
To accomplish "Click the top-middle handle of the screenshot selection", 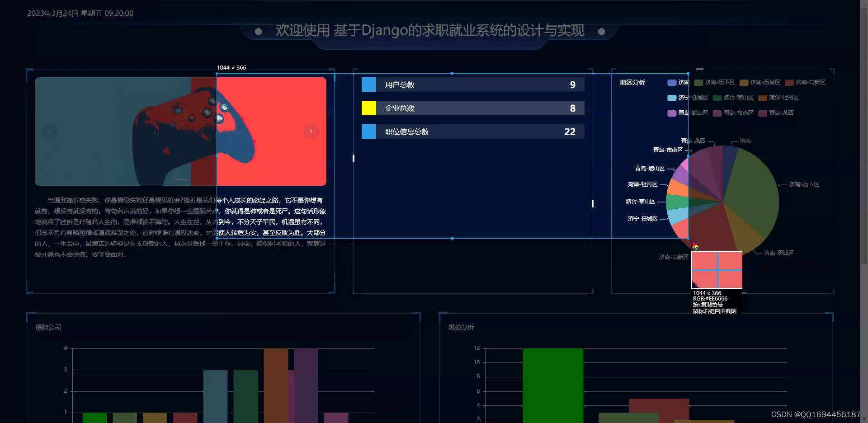I will pos(452,73).
